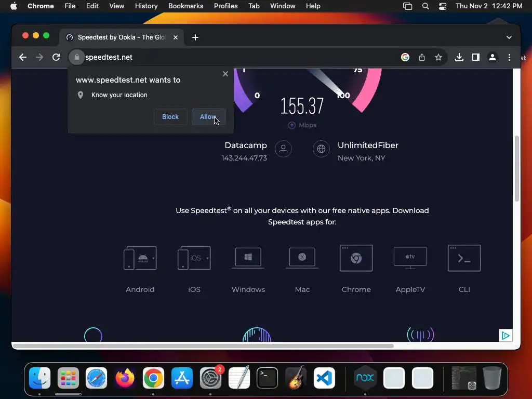Open the Android app download
This screenshot has height=399, width=532.
click(140, 269)
